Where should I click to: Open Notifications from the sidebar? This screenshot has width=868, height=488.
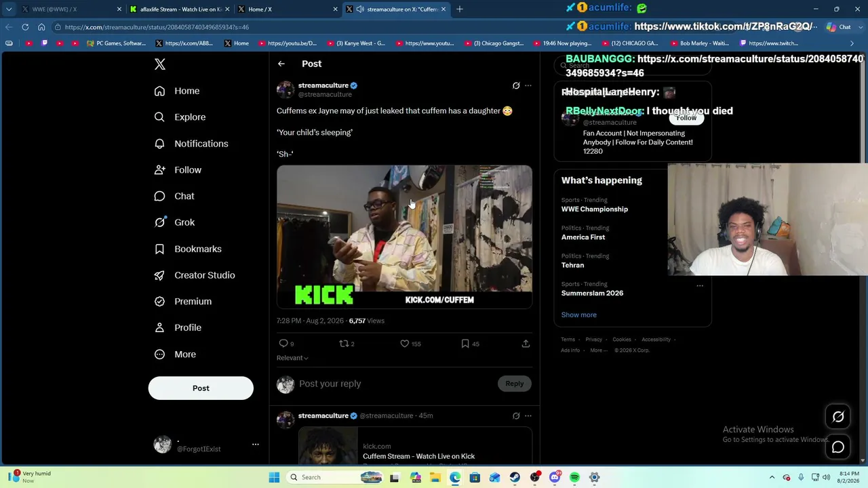(x=191, y=144)
